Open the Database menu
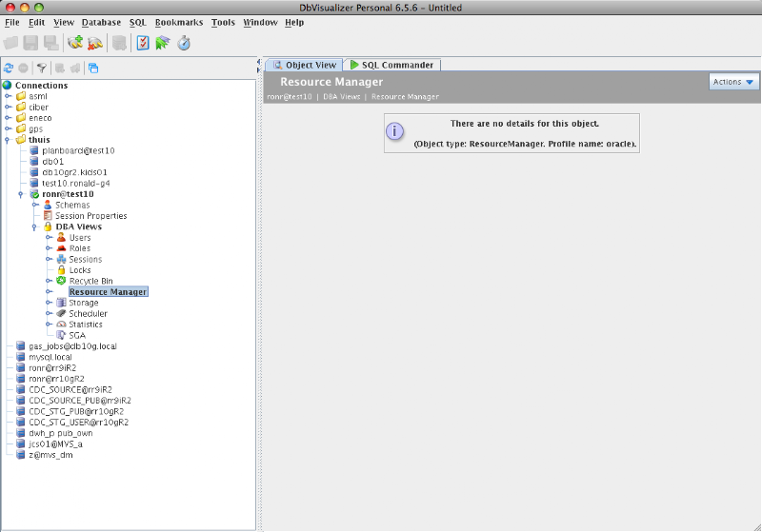This screenshot has width=762, height=532. pyautogui.click(x=101, y=22)
